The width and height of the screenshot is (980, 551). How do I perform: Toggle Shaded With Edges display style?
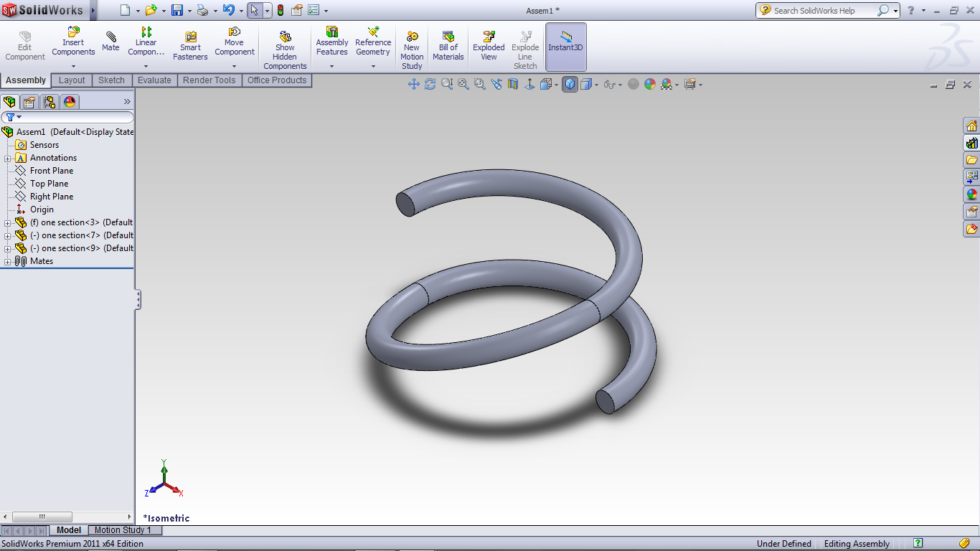[x=570, y=84]
